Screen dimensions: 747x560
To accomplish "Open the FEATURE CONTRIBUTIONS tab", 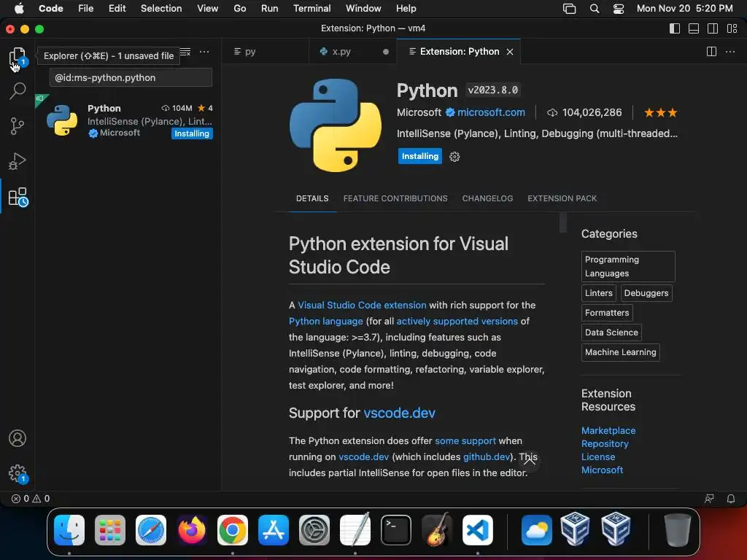I will (x=395, y=198).
